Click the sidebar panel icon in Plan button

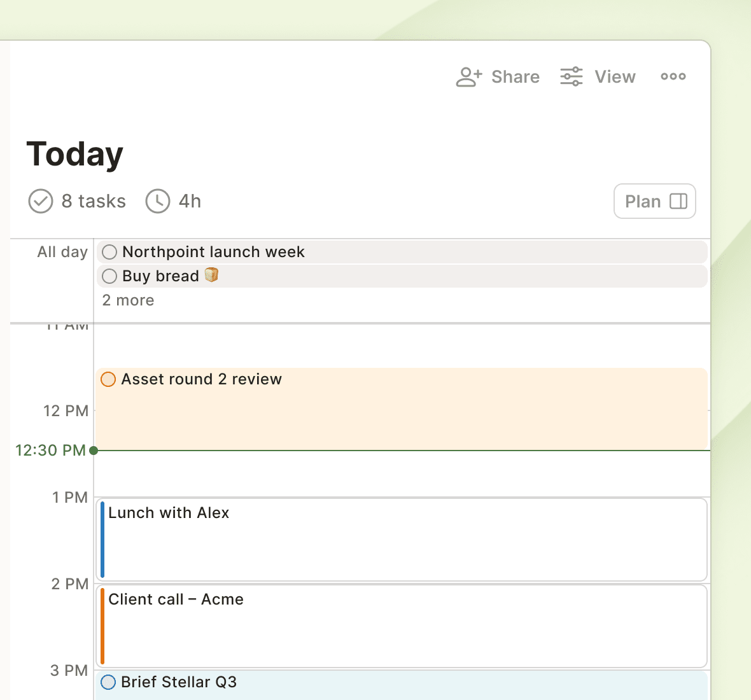[x=678, y=201]
